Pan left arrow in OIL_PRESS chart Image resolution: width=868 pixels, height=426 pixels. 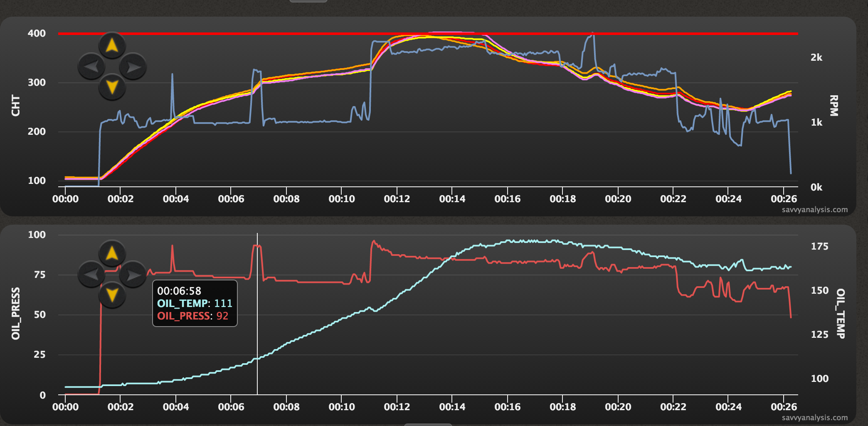pyautogui.click(x=91, y=274)
